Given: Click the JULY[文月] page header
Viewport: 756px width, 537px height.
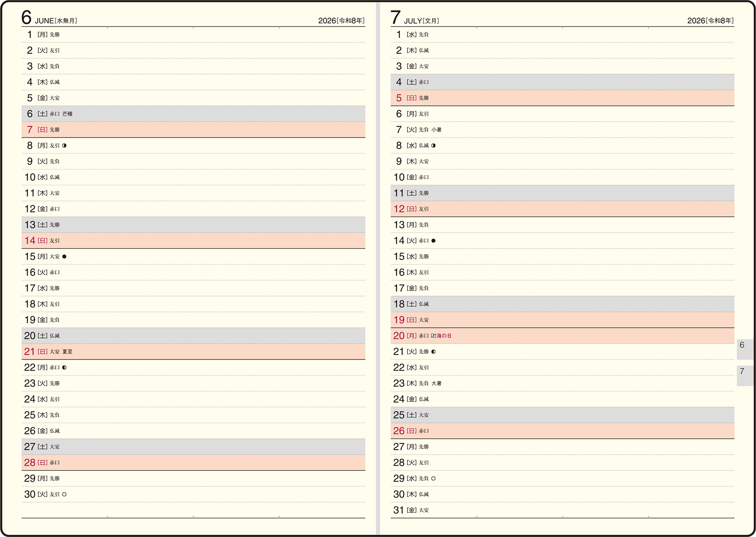Looking at the screenshot, I should coord(421,21).
